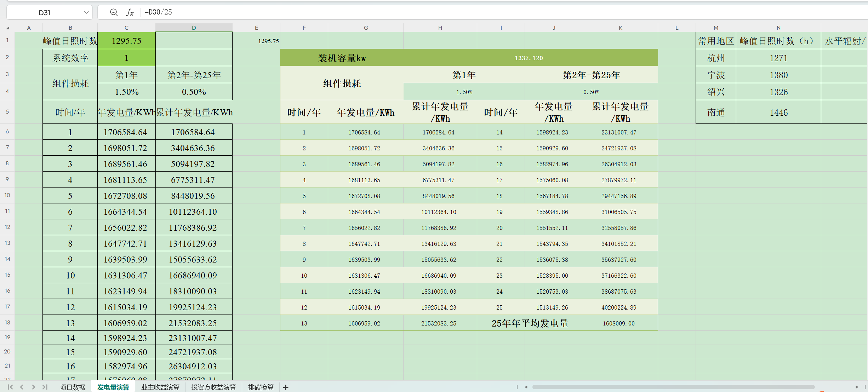Click the 组件损耗 merged cell in column B

pyautogui.click(x=70, y=83)
